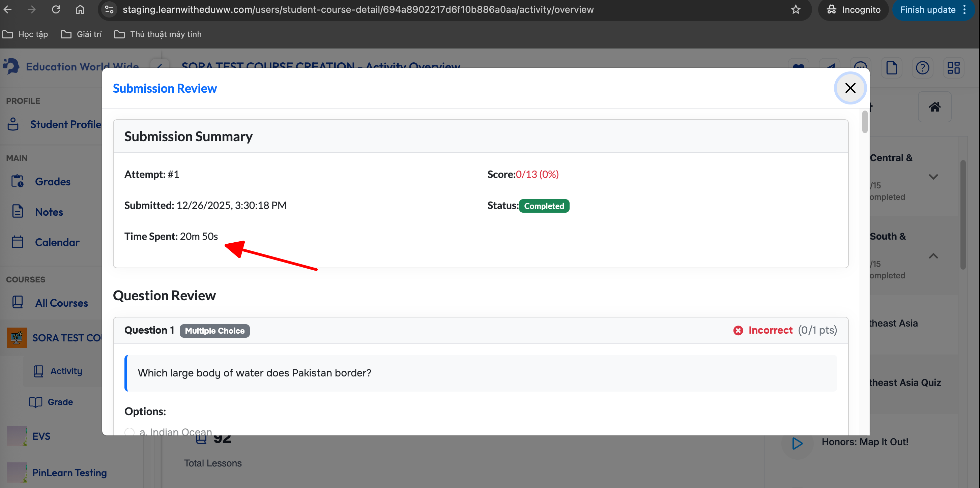Viewport: 980px width, 488px height.
Task: Click the dialog vertical scrollbar
Action: (865, 122)
